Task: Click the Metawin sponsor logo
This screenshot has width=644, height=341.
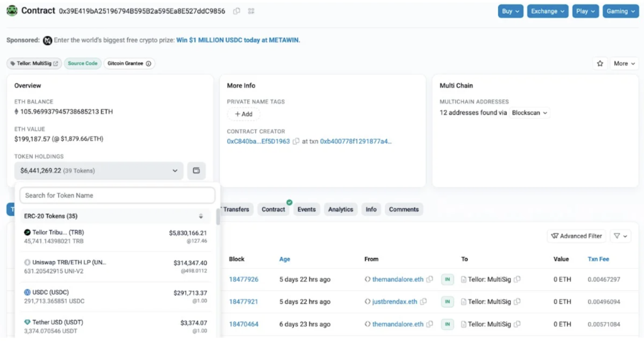Action: click(47, 40)
